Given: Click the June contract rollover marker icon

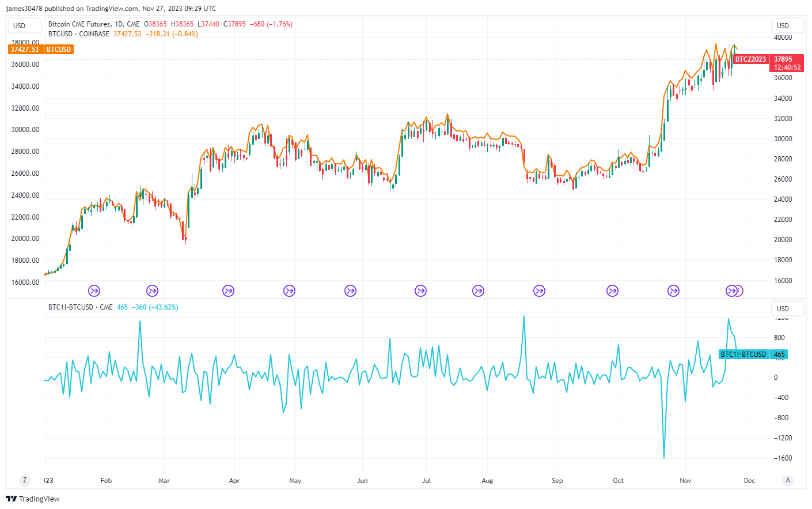Looking at the screenshot, I should tap(350, 291).
